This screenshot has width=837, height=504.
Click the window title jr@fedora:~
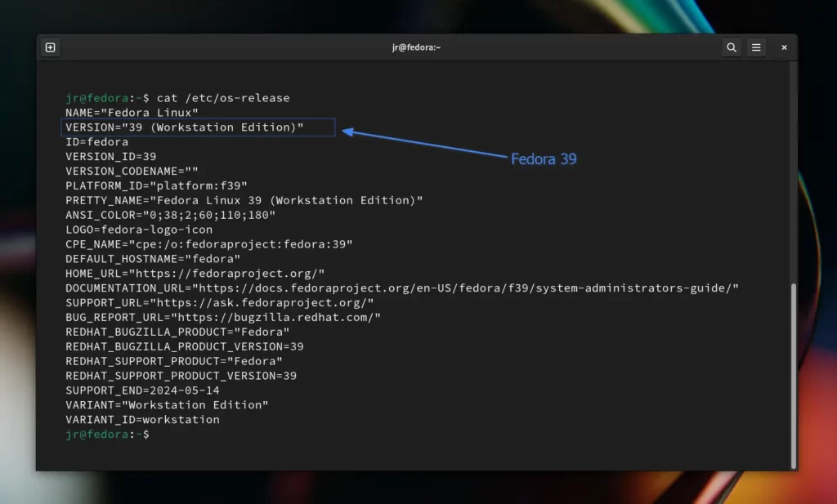(x=416, y=47)
